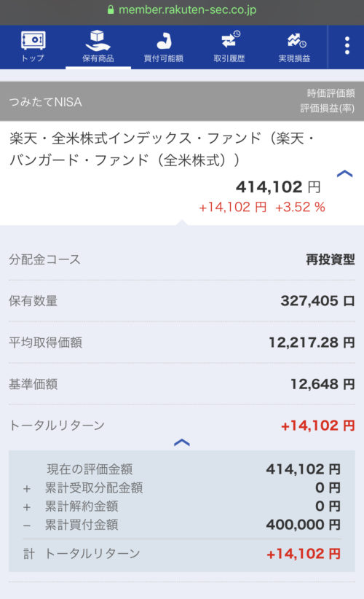Open the three-dot more menu

[x=347, y=45]
